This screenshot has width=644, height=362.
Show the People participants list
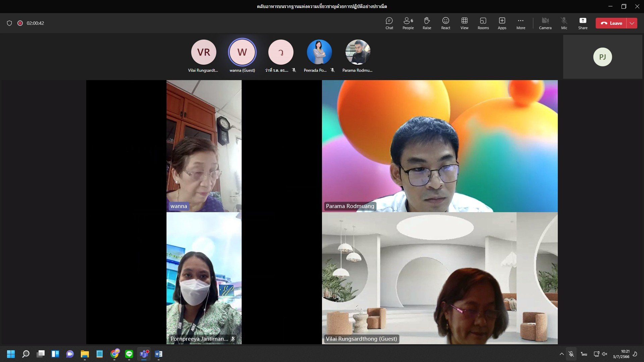coord(408,23)
